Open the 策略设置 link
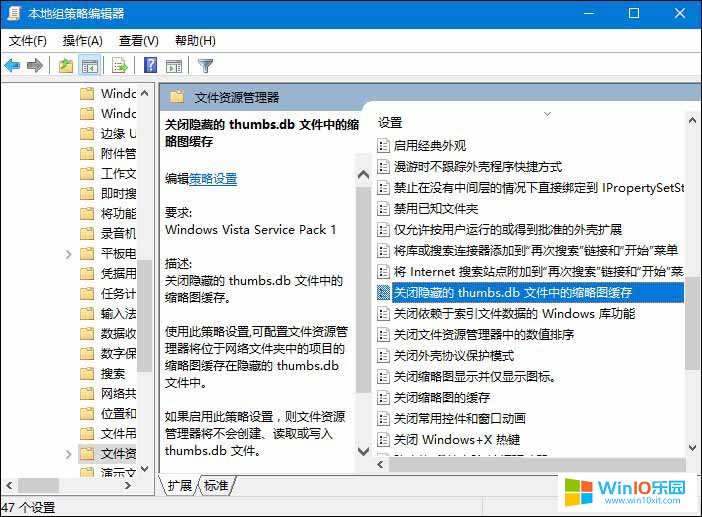 [x=213, y=179]
